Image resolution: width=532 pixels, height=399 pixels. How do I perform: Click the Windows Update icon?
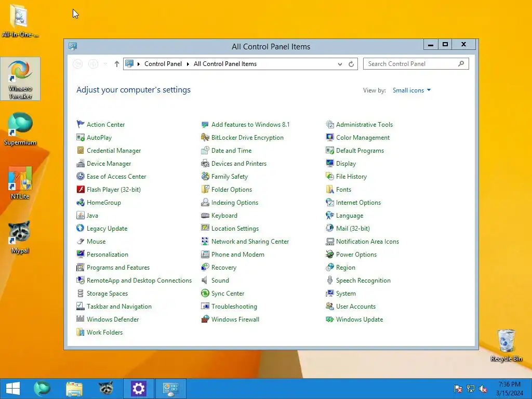pos(330,320)
